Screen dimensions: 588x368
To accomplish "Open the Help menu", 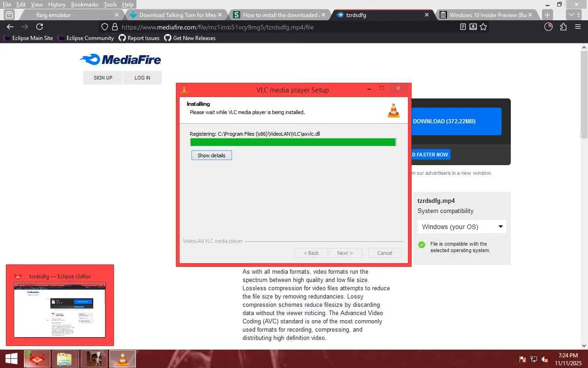I will point(128,4).
